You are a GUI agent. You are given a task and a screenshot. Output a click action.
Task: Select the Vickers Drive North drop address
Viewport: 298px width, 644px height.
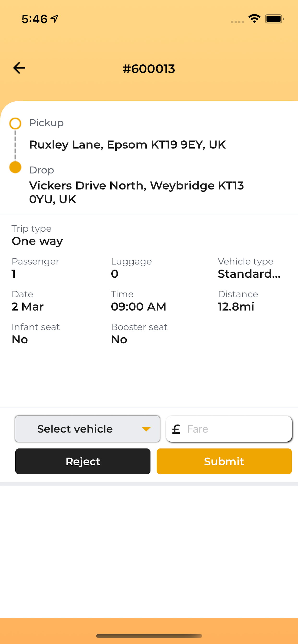[137, 192]
